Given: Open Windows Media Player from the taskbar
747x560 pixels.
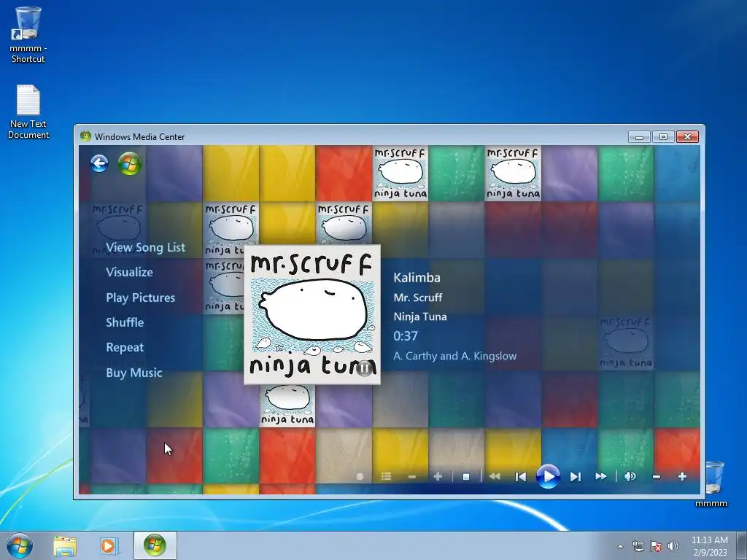Looking at the screenshot, I should (108, 546).
